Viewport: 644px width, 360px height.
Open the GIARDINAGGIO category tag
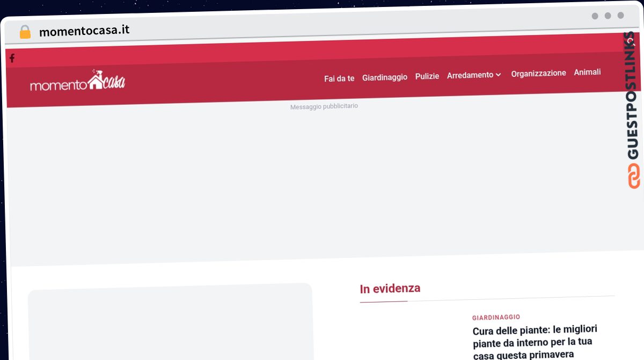[x=496, y=318]
